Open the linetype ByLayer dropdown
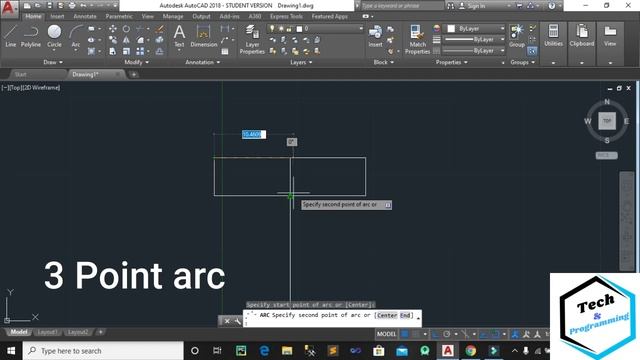 tap(473, 51)
